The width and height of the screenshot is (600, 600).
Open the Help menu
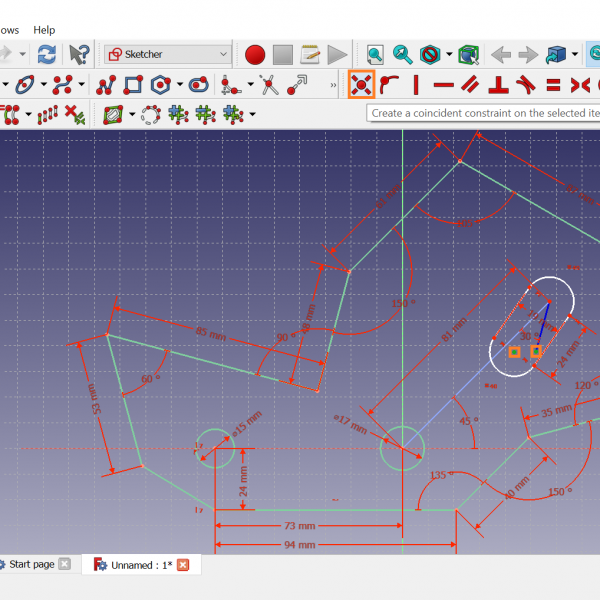pos(44,30)
